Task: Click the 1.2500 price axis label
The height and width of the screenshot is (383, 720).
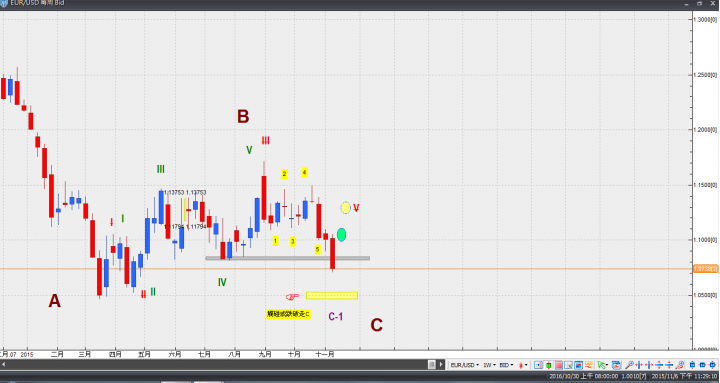Action: 705,75
